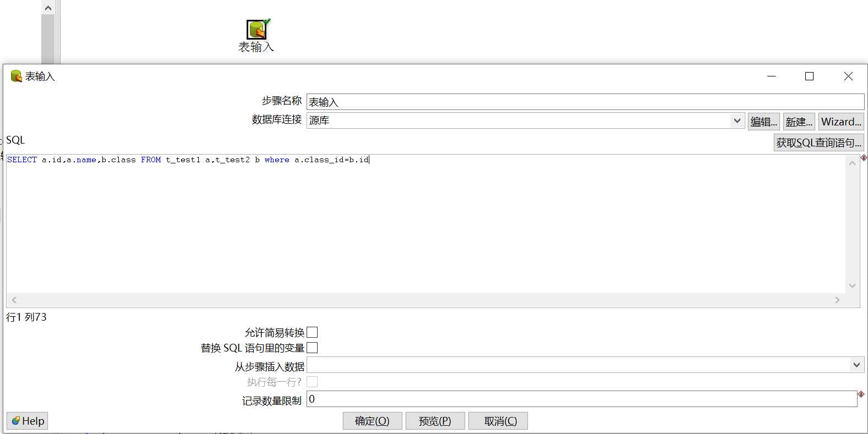Expand the 从步骤插入数据 dropdown
868x434 pixels.
click(x=856, y=365)
